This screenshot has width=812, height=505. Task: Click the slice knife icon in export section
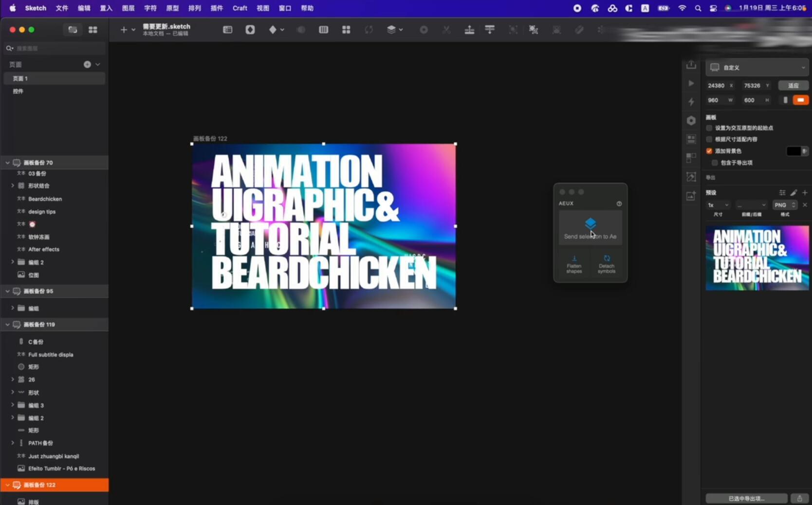[x=794, y=193]
